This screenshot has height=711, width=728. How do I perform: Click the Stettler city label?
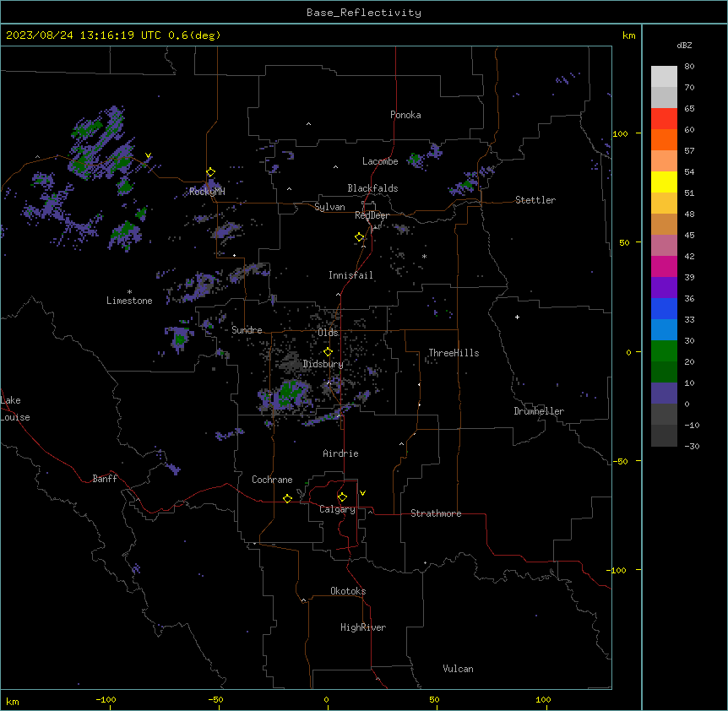535,200
